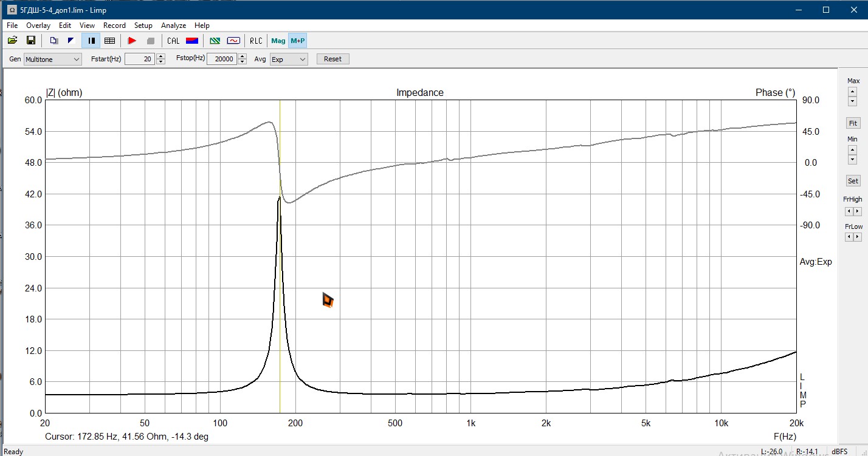Click the 'Impedance' chart title

(420, 93)
